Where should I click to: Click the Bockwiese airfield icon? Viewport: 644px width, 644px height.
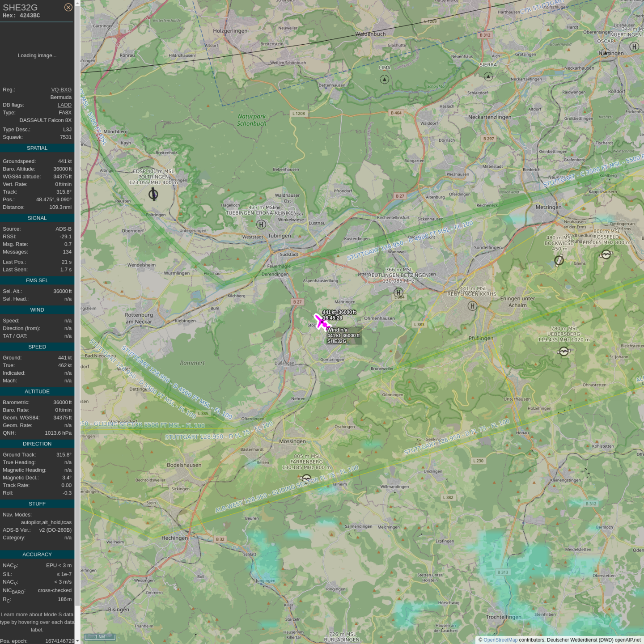[559, 260]
